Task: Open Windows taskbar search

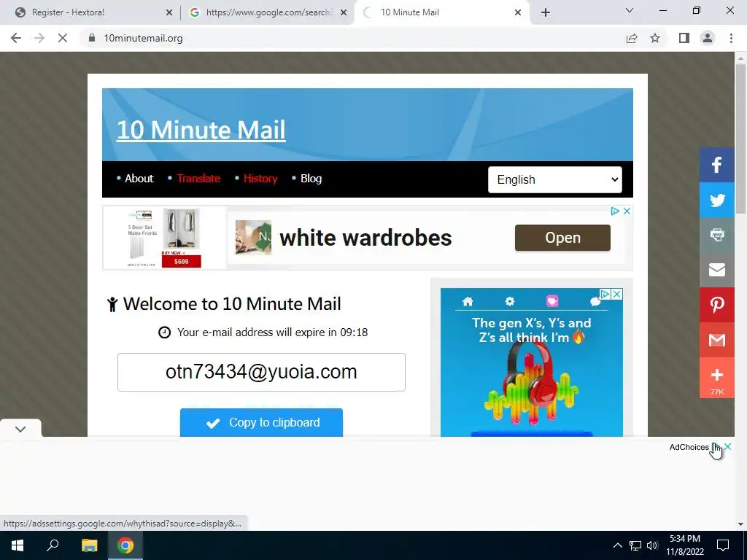Action: [x=53, y=545]
